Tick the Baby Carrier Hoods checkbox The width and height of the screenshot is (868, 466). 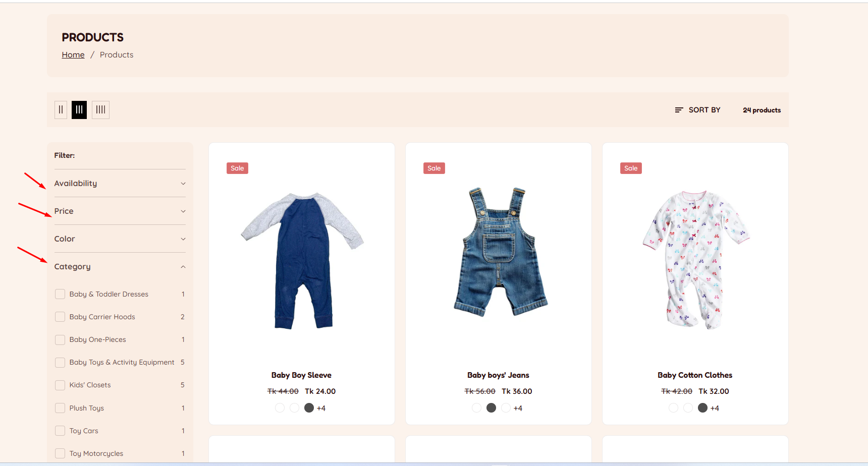click(x=60, y=317)
